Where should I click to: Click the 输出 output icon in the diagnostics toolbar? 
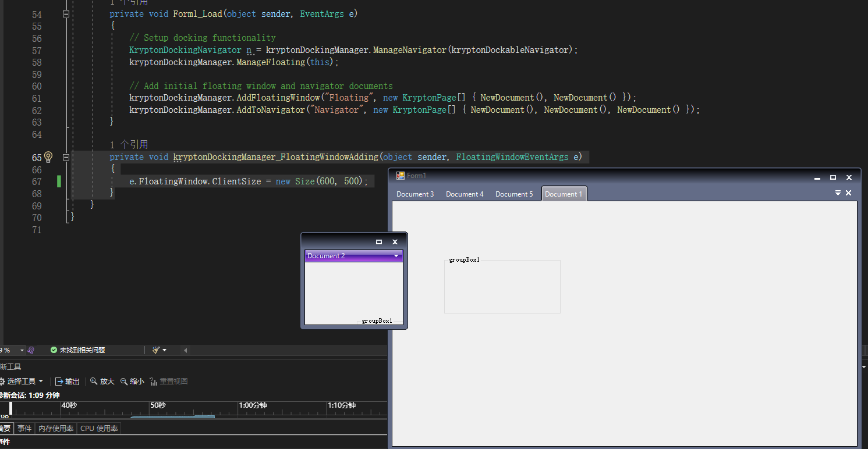60,381
